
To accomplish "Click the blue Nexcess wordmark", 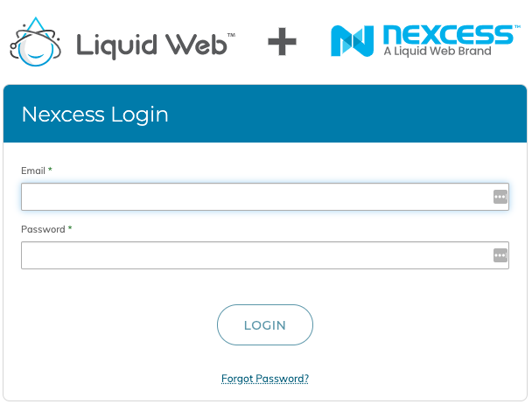I will click(x=448, y=35).
